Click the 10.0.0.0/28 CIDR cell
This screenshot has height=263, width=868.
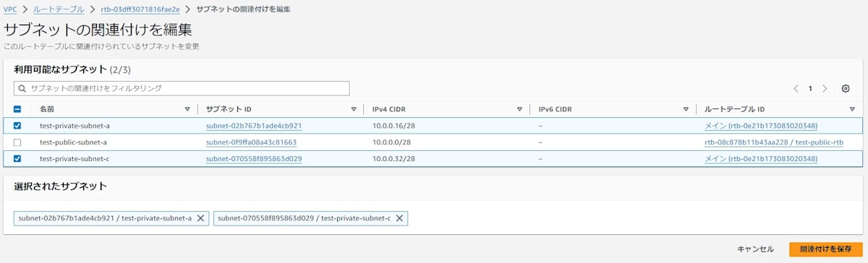point(391,142)
